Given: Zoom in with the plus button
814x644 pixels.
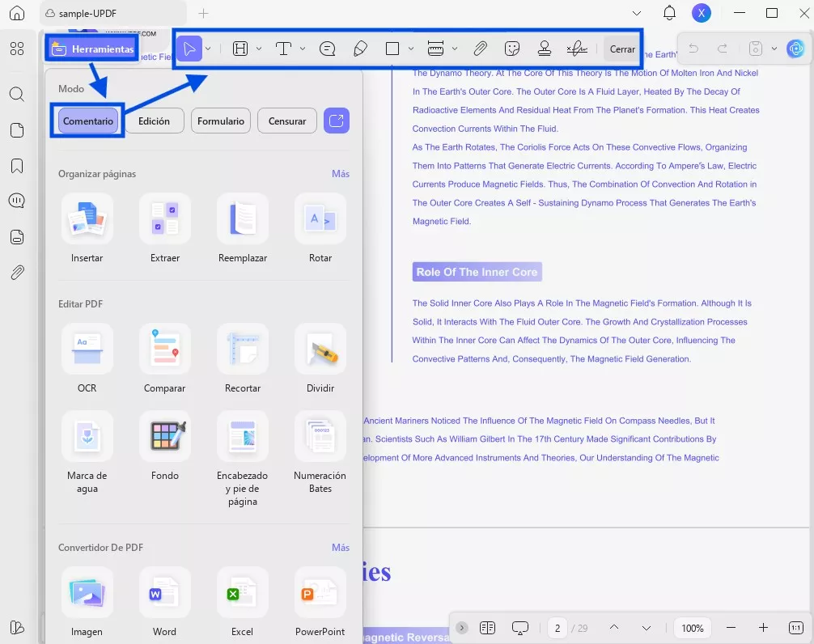Looking at the screenshot, I should 763,628.
